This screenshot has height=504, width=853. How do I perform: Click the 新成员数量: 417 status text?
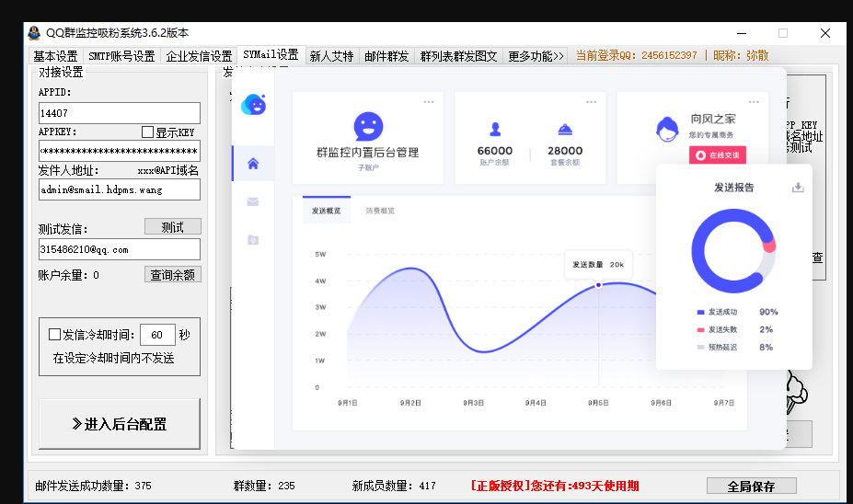394,486
